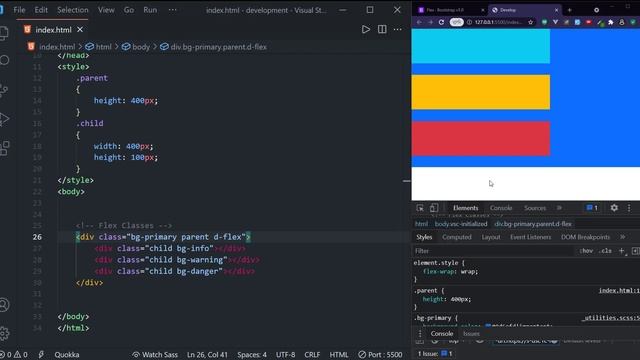Open editor More Actions ellipsis

(x=398, y=29)
